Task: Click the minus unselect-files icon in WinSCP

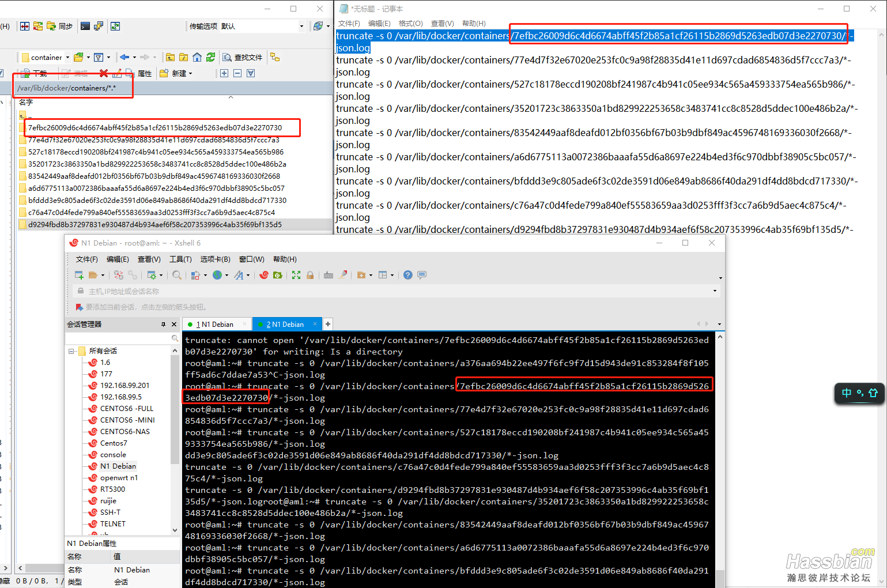Action: tap(237, 73)
